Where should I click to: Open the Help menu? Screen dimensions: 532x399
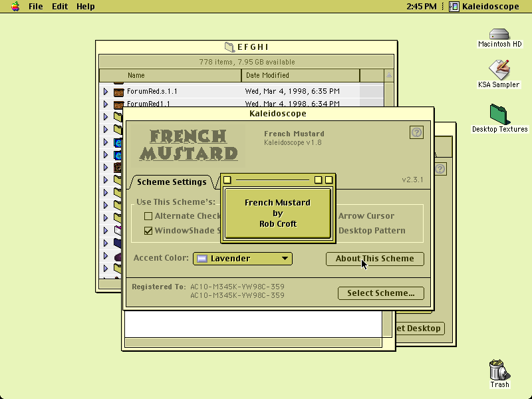86,6
